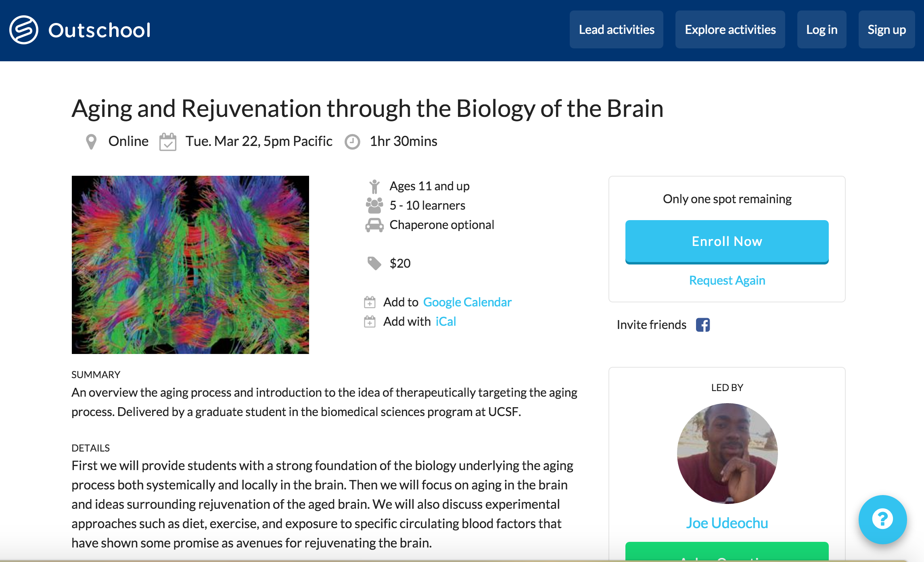Click the chaperone car icon
The image size is (924, 562).
tap(374, 225)
